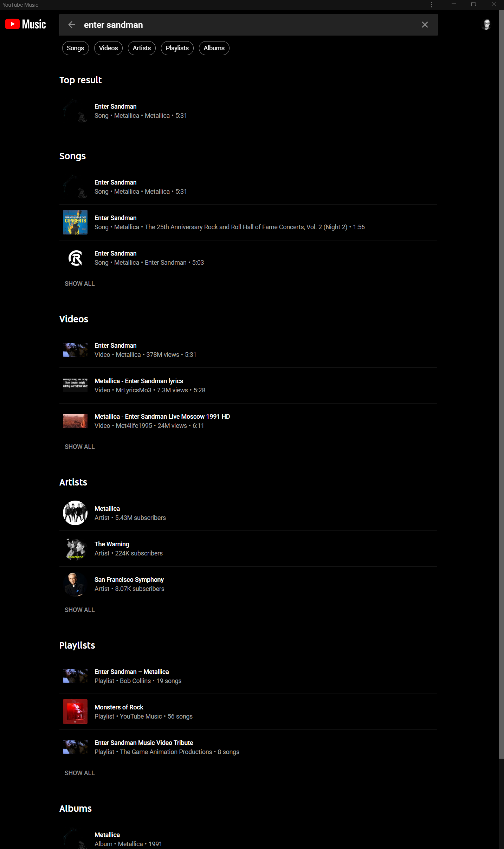Click the vertical scrollbar thumb

501,385
